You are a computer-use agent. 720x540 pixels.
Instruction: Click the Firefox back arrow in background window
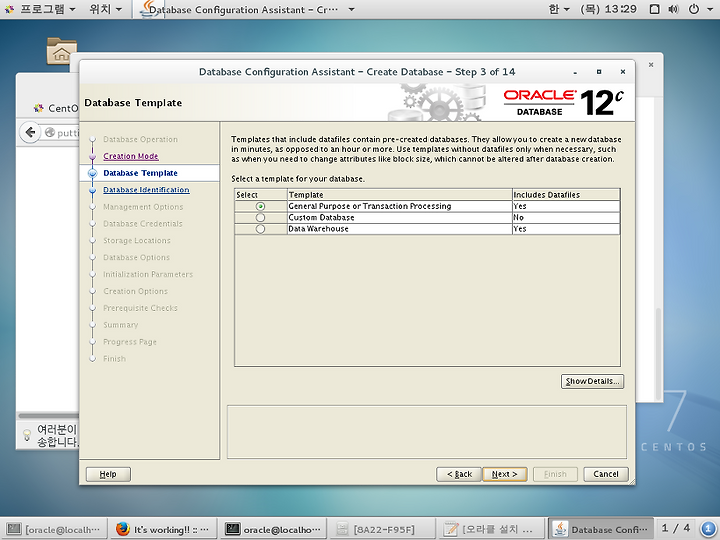click(30, 133)
